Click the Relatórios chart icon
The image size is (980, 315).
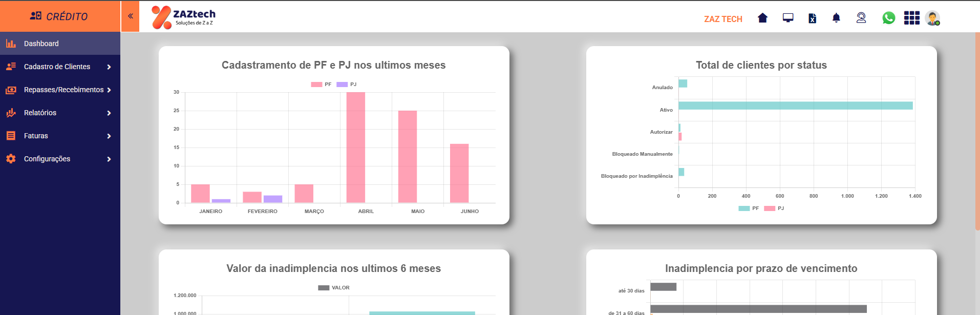(11, 113)
